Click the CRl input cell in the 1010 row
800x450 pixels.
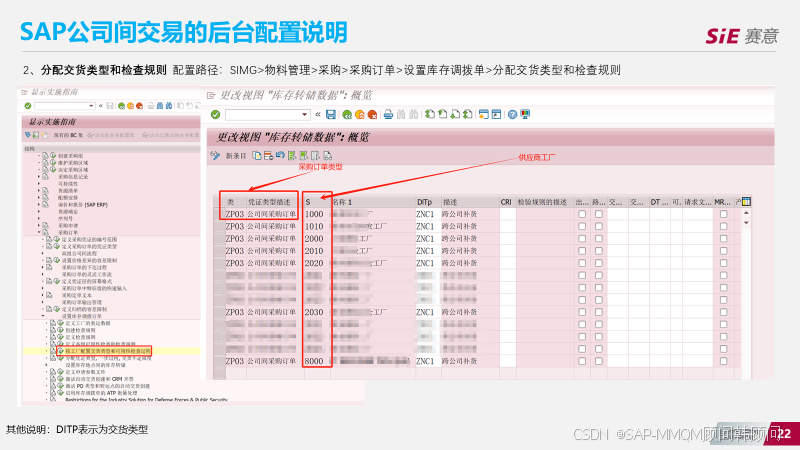point(508,227)
